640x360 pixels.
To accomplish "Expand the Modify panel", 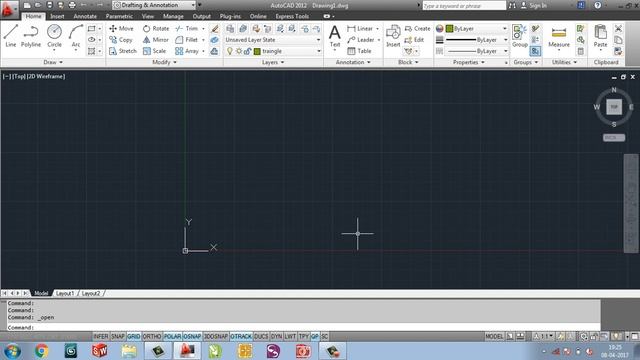I will coord(164,62).
